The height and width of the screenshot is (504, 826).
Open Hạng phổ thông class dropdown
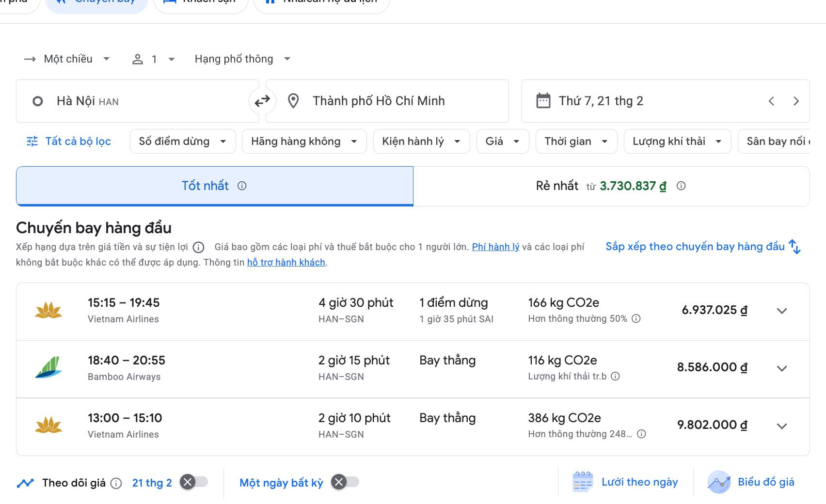coord(242,59)
